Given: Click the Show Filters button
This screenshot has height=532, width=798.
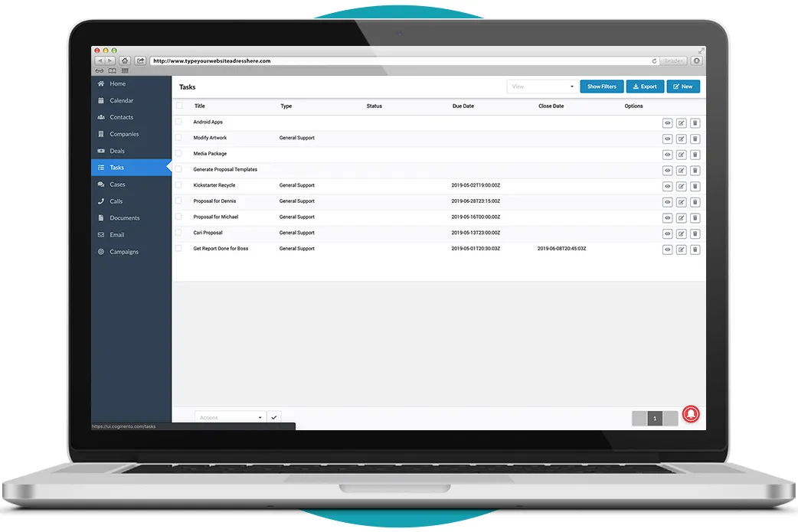Looking at the screenshot, I should [x=601, y=86].
